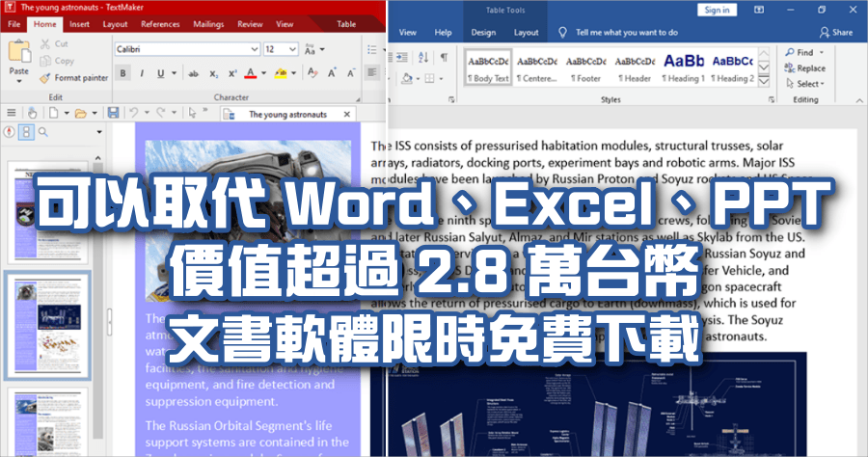Screen dimensions: 868x457
Task: Select the second page thumbnail in sidebar
Action: (47, 325)
